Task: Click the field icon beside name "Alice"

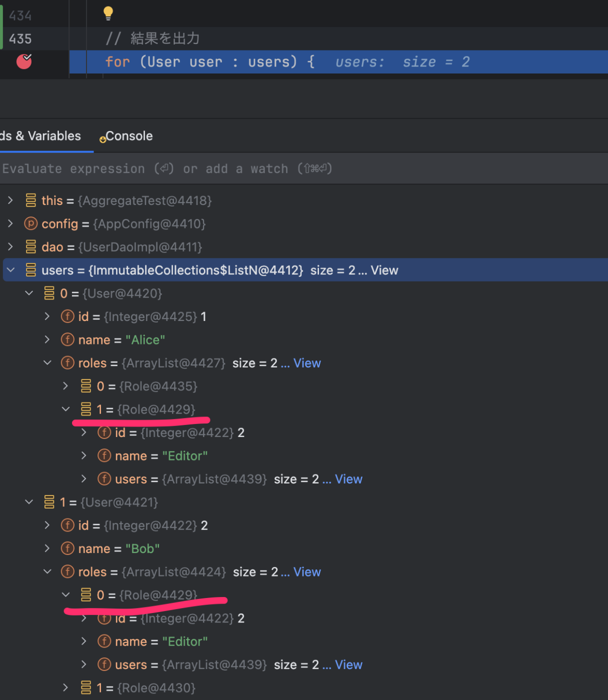Action: tap(67, 339)
